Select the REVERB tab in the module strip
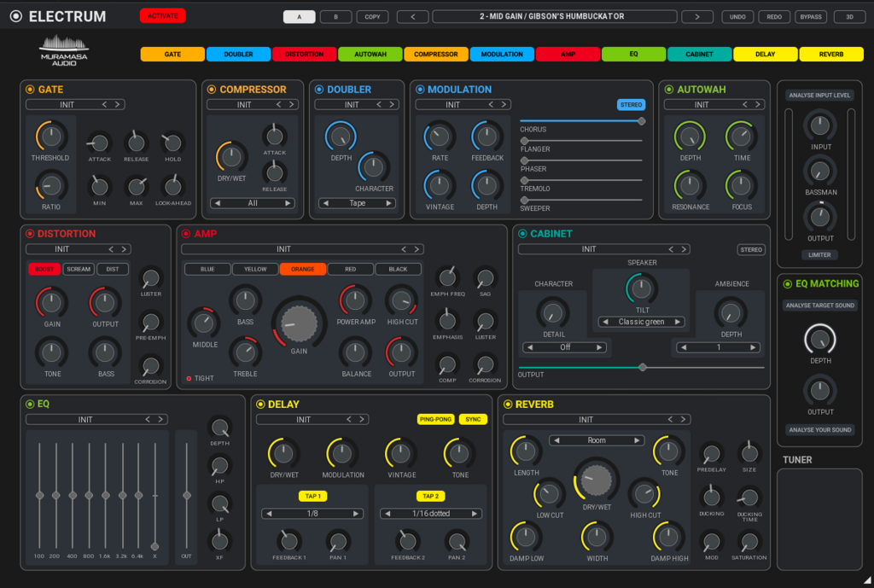This screenshot has height=588, width=874. click(x=831, y=54)
